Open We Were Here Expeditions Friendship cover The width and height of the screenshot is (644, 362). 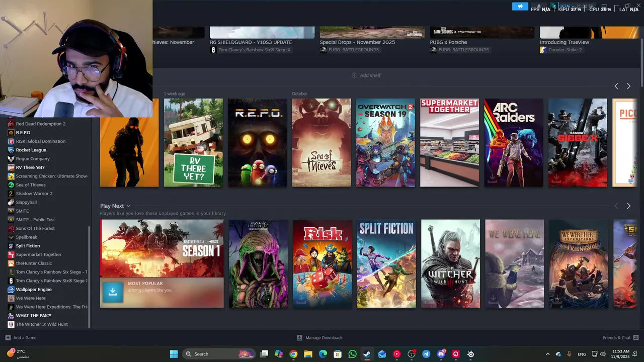pos(579,263)
